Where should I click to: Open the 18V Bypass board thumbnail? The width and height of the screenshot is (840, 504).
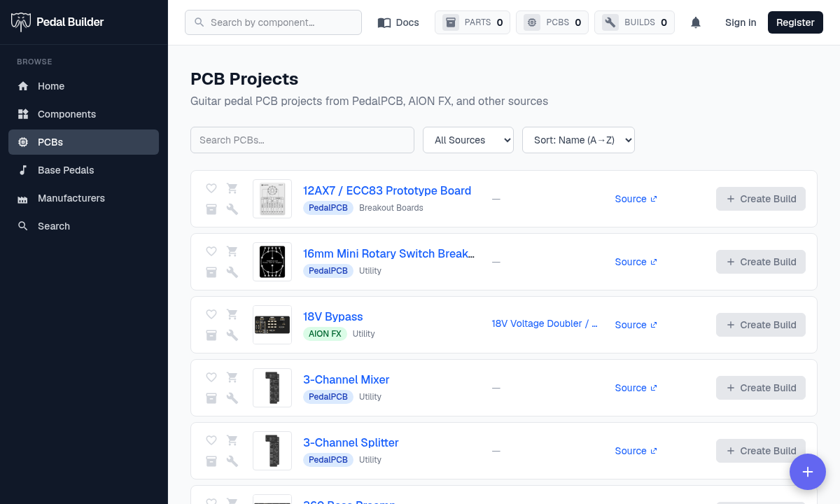[272, 325]
